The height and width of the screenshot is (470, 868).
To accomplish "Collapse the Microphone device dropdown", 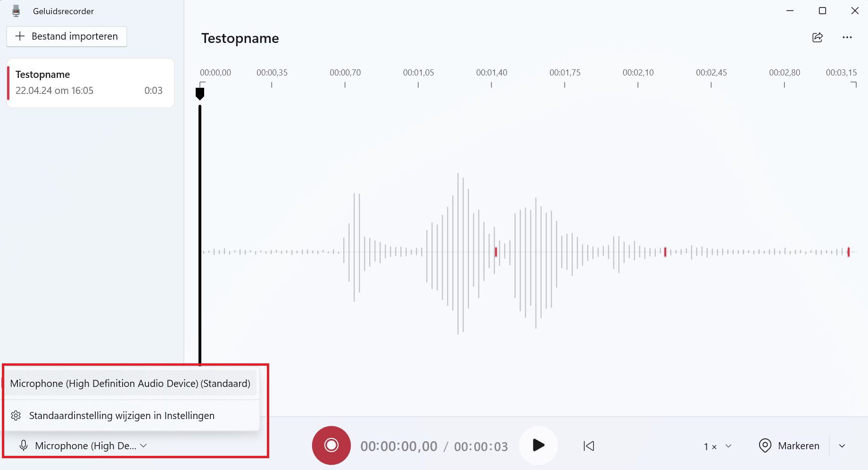I will click(x=143, y=446).
